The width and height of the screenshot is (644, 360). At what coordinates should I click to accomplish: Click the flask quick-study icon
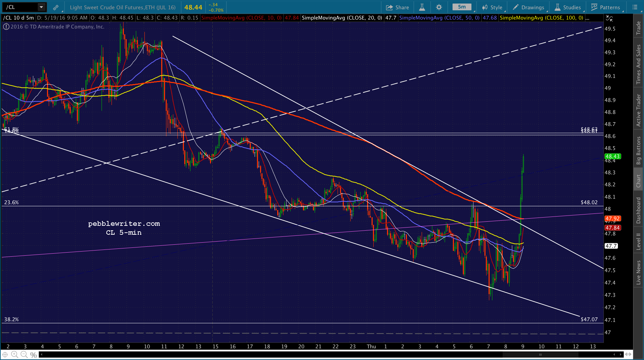click(422, 7)
